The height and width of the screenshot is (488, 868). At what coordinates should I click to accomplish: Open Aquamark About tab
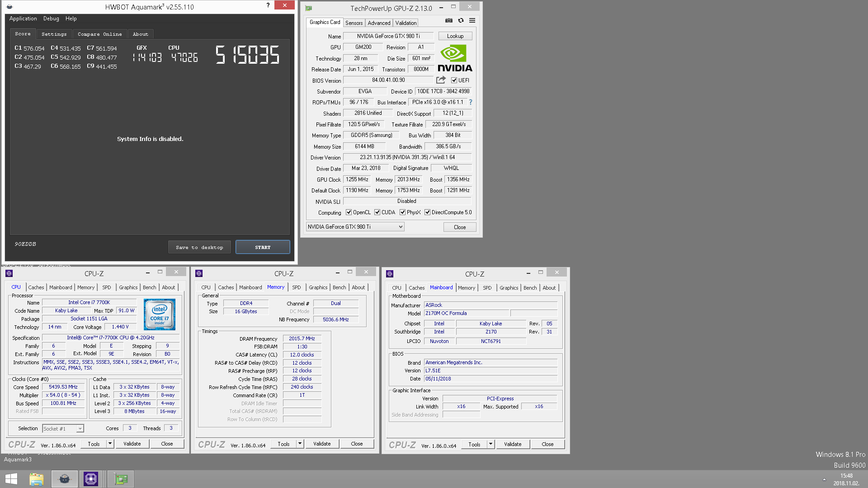point(141,34)
